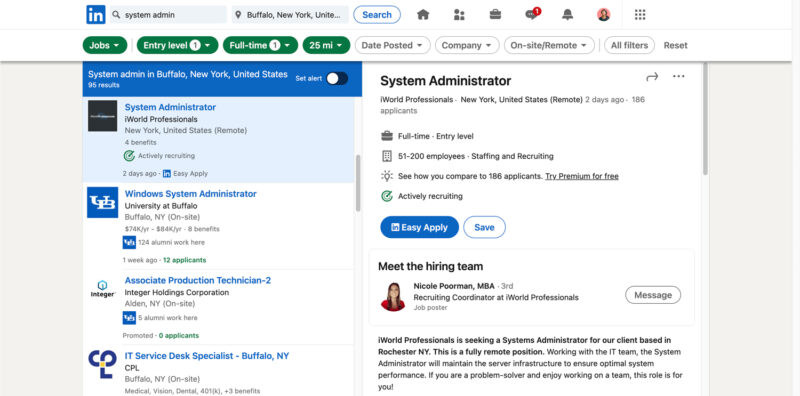
Task: Click the '0 applicants' text
Action: tap(179, 336)
